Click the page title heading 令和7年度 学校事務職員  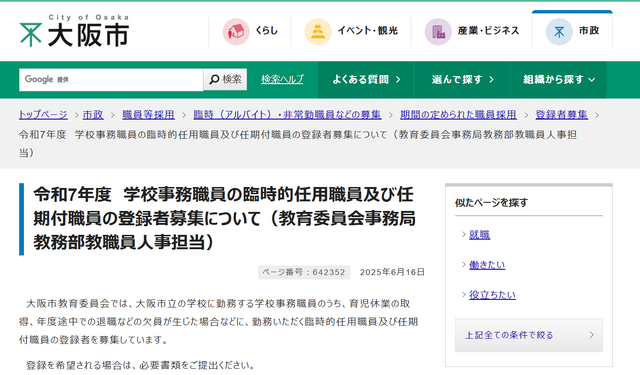click(224, 218)
